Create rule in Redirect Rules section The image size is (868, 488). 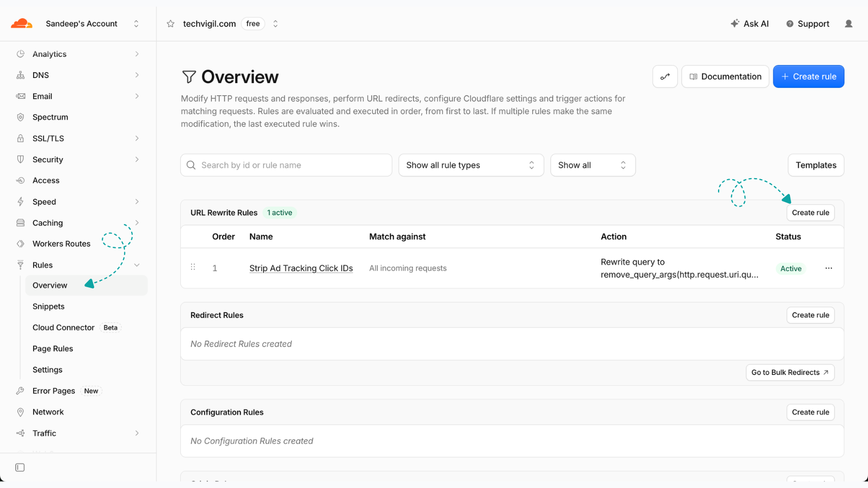coord(810,315)
